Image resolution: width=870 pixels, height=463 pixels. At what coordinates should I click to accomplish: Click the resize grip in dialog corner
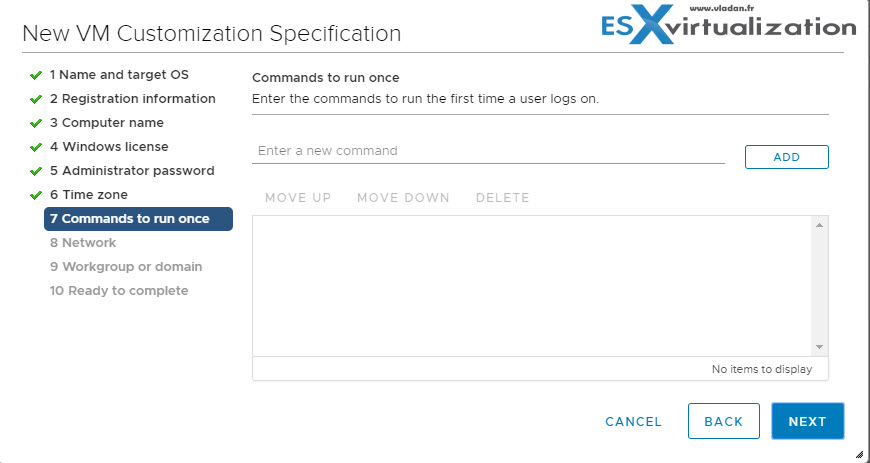[x=859, y=454]
